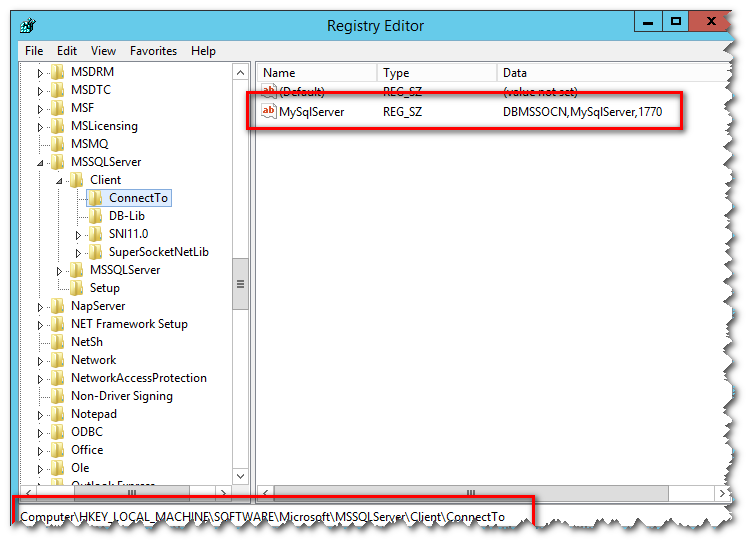Select the DB-Lib key label

tap(127, 216)
